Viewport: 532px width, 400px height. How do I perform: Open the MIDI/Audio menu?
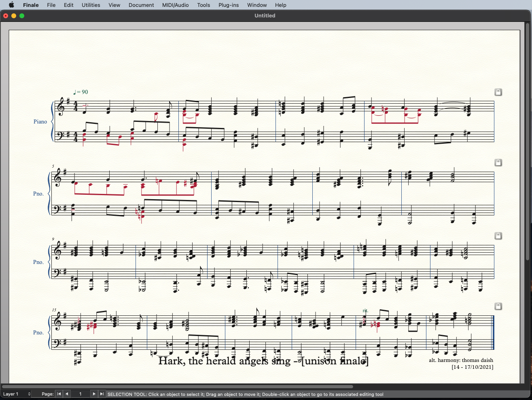[x=176, y=5]
